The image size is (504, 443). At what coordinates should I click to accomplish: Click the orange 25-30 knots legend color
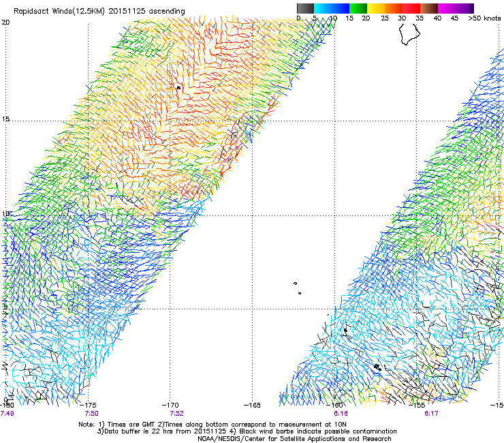click(x=394, y=8)
